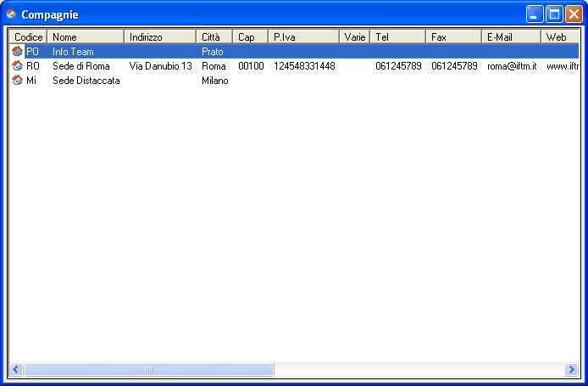The height and width of the screenshot is (386, 588).
Task: Click the E-Mail column header
Action: (x=511, y=36)
